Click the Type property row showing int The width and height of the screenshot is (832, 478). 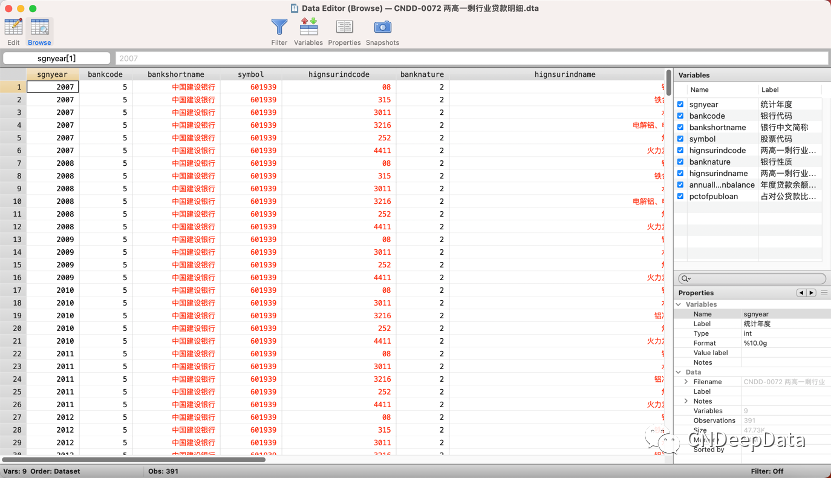[x=751, y=334]
